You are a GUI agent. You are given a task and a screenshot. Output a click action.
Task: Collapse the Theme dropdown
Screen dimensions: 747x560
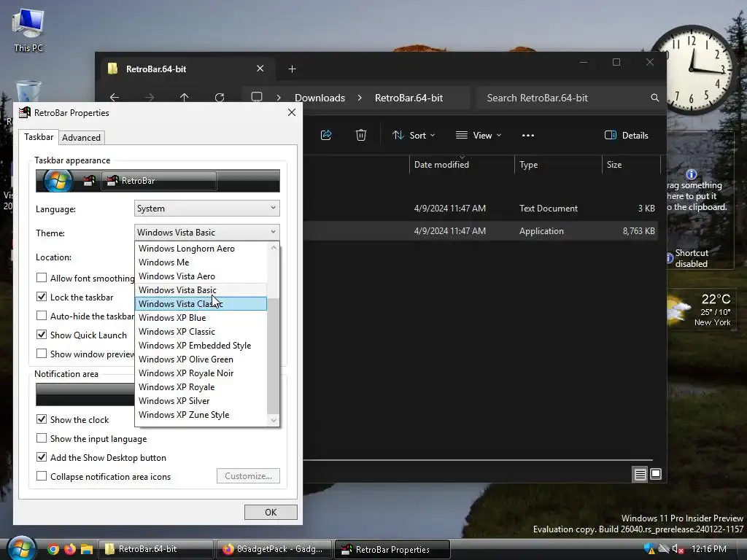coord(206,232)
